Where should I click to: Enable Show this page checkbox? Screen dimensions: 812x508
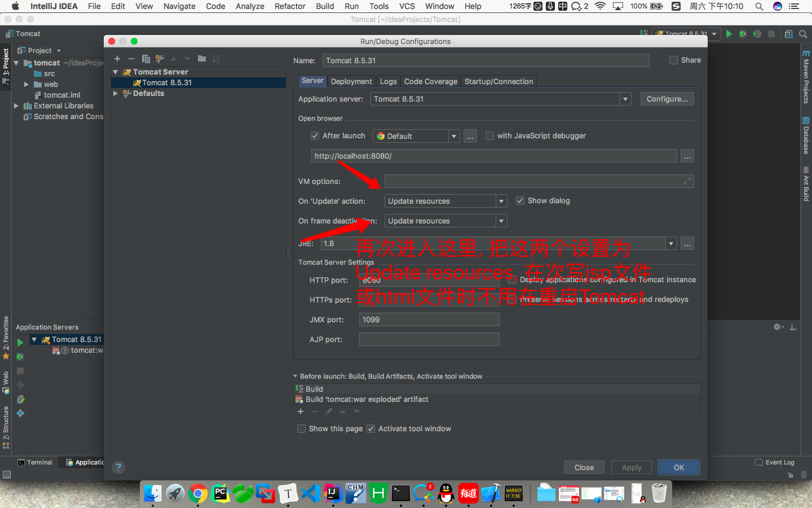(x=301, y=428)
